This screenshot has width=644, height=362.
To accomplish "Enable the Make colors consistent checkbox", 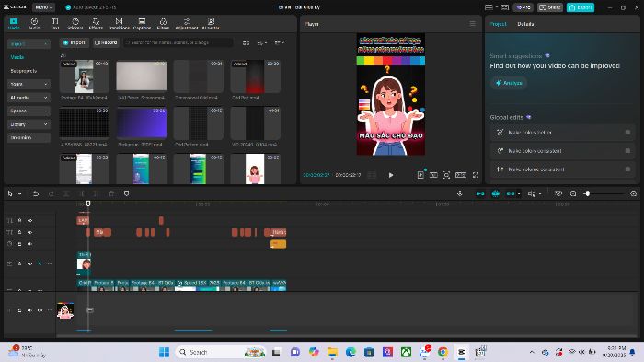I will click(627, 151).
